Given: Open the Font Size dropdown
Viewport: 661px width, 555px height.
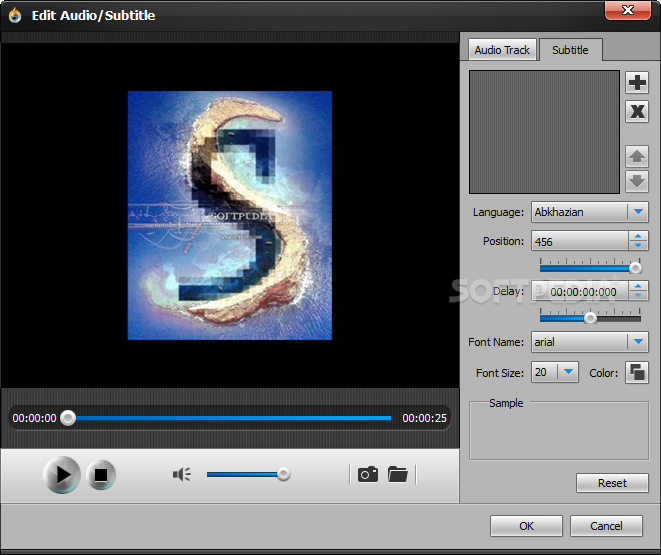Looking at the screenshot, I should (x=568, y=372).
